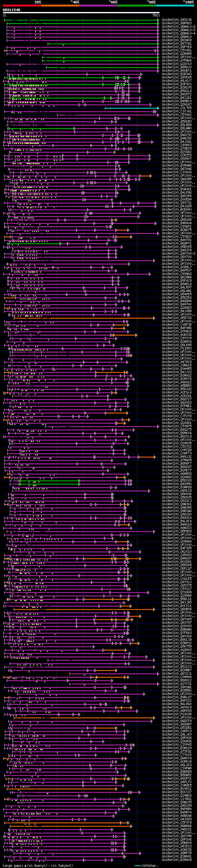
Task: Select label UniRef100_B0E940
Action: [176, 210]
